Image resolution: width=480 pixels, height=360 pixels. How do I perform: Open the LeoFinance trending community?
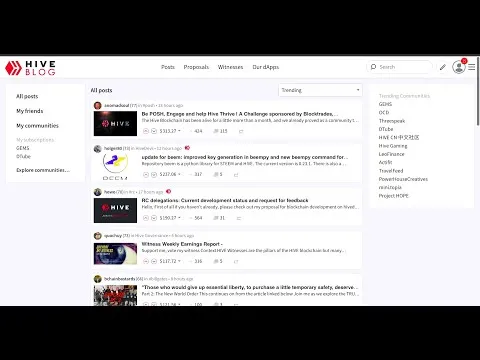[392, 154]
